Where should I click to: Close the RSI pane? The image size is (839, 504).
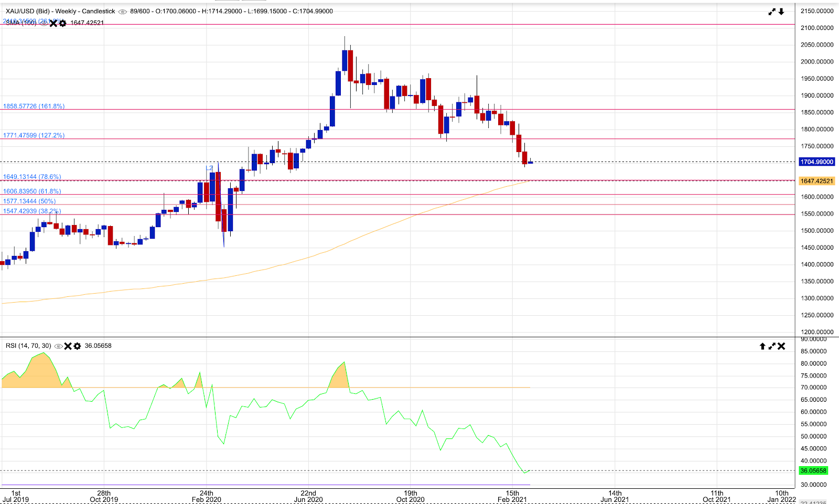tap(781, 346)
